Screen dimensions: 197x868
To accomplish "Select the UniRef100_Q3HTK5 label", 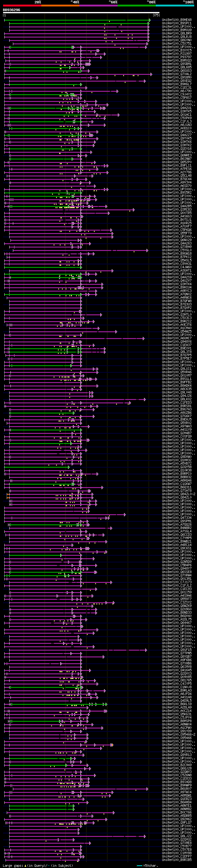I will coord(177,111).
